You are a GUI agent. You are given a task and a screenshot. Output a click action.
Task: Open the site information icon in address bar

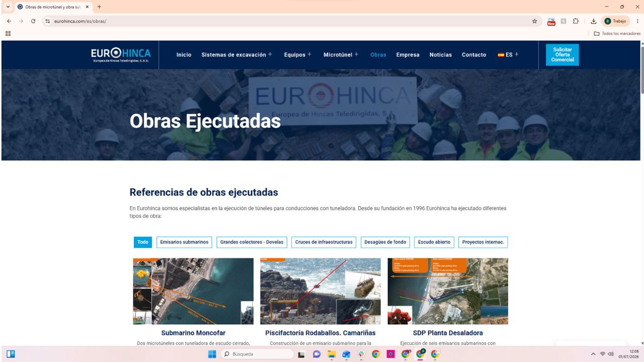pos(48,21)
